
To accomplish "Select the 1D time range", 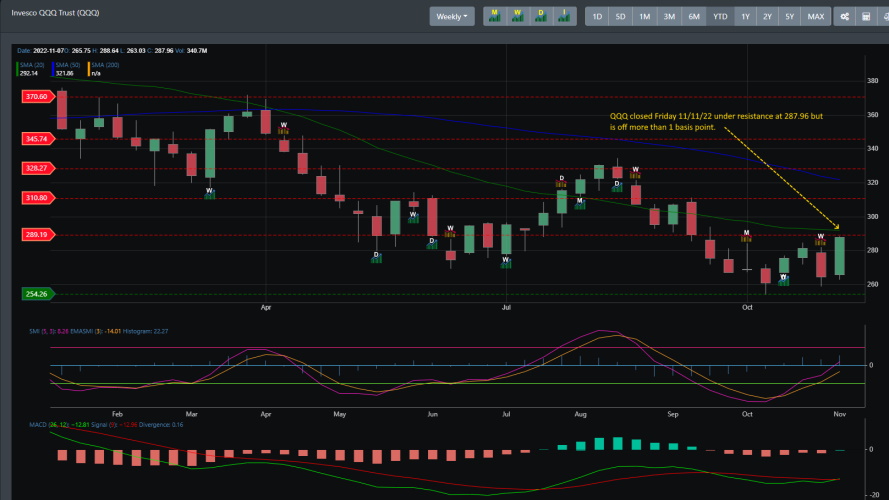I will (597, 16).
